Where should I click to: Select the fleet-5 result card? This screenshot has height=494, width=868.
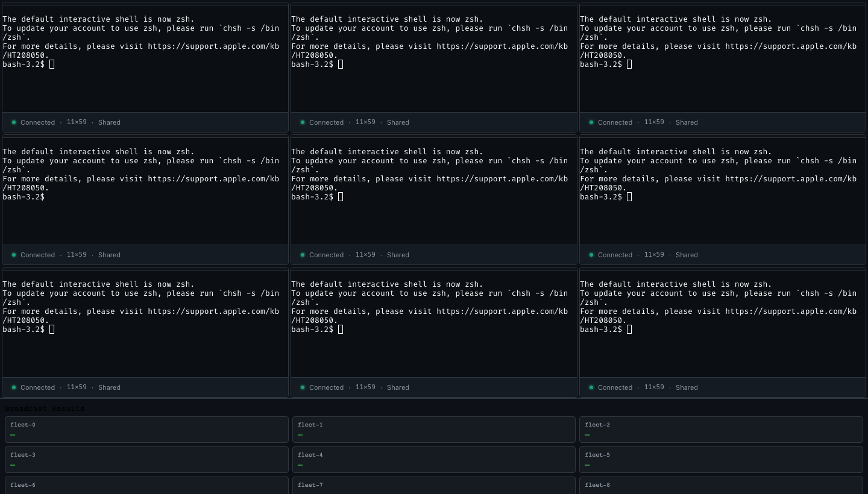[721, 460]
